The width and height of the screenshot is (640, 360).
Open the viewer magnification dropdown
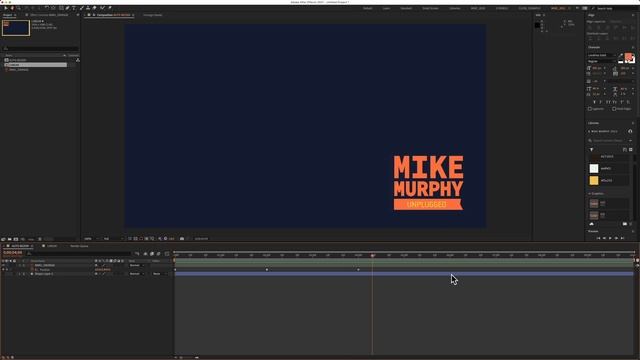point(91,239)
